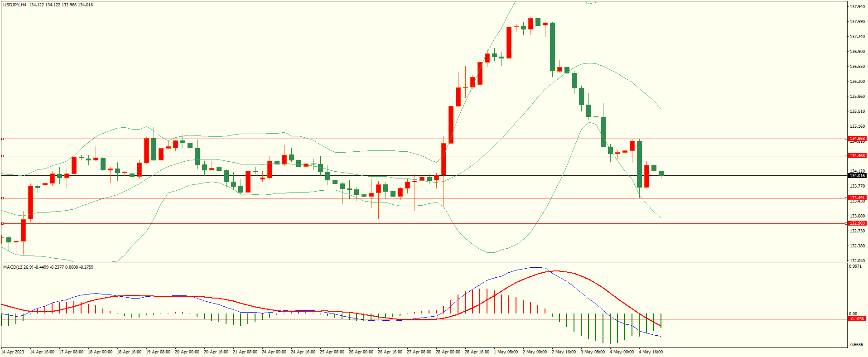Click the 136.550 price axis label
868x357 pixels.
858,67
